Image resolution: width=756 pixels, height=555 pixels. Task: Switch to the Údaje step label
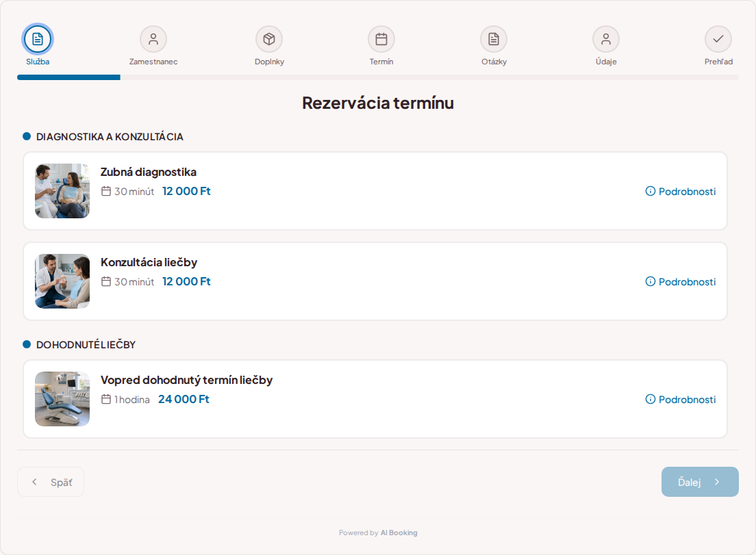606,62
